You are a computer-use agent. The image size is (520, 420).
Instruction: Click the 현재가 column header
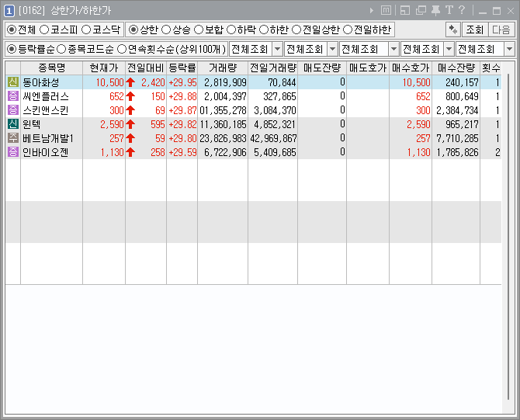tap(104, 68)
